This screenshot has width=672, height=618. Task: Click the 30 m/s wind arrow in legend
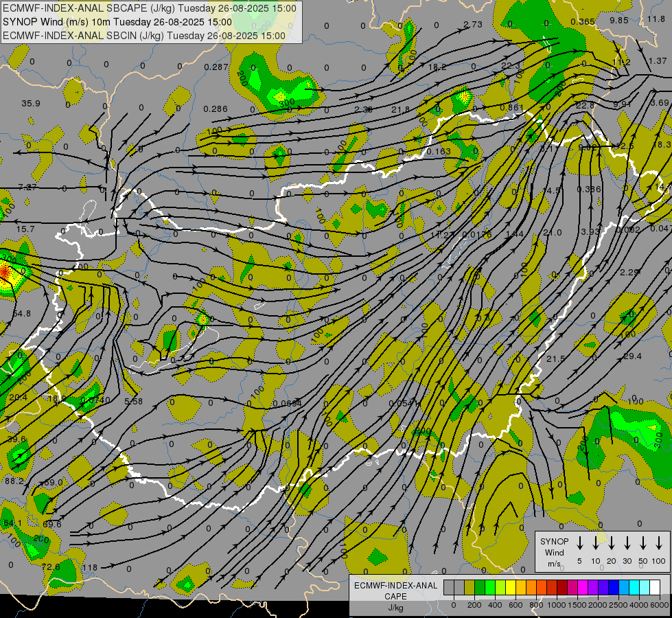pos(627,543)
